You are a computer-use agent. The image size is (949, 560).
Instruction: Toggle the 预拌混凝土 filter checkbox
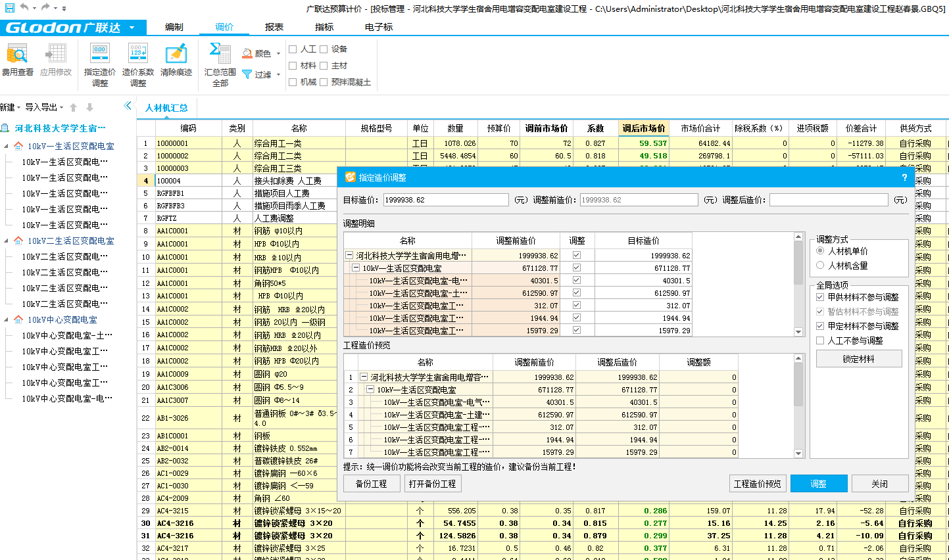coord(324,82)
